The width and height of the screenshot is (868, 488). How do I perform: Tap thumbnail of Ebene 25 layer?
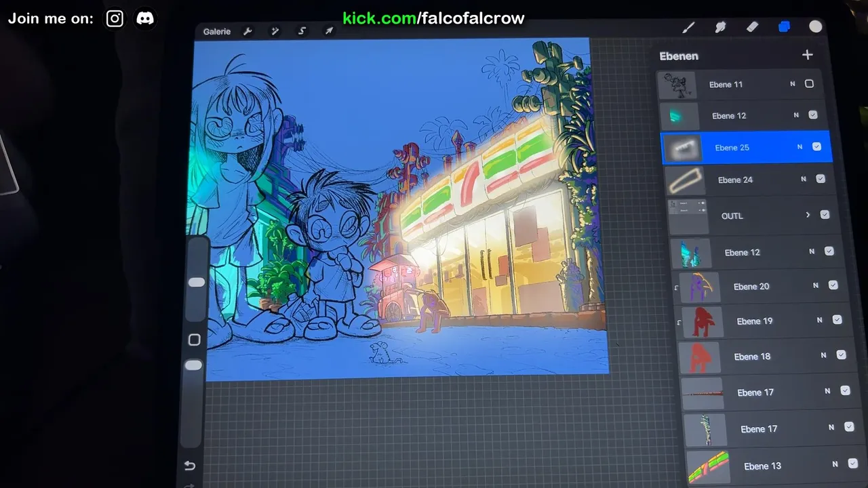click(682, 148)
